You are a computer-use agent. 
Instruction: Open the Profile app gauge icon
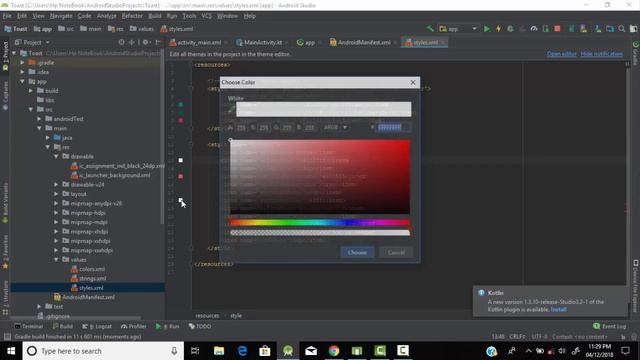534,29
